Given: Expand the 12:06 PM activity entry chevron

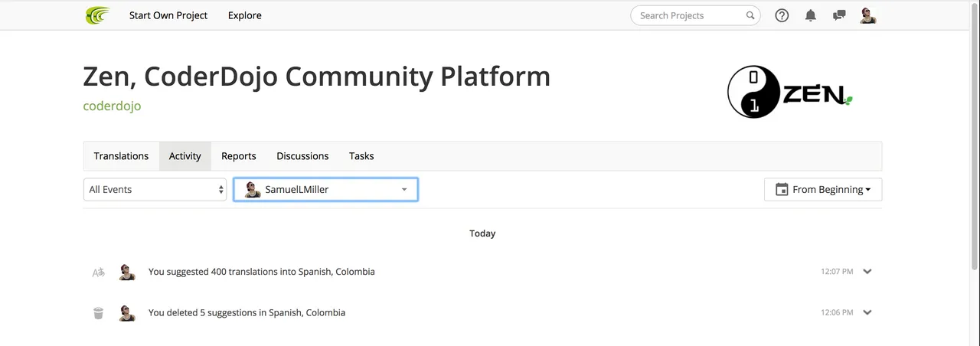Looking at the screenshot, I should click(867, 312).
